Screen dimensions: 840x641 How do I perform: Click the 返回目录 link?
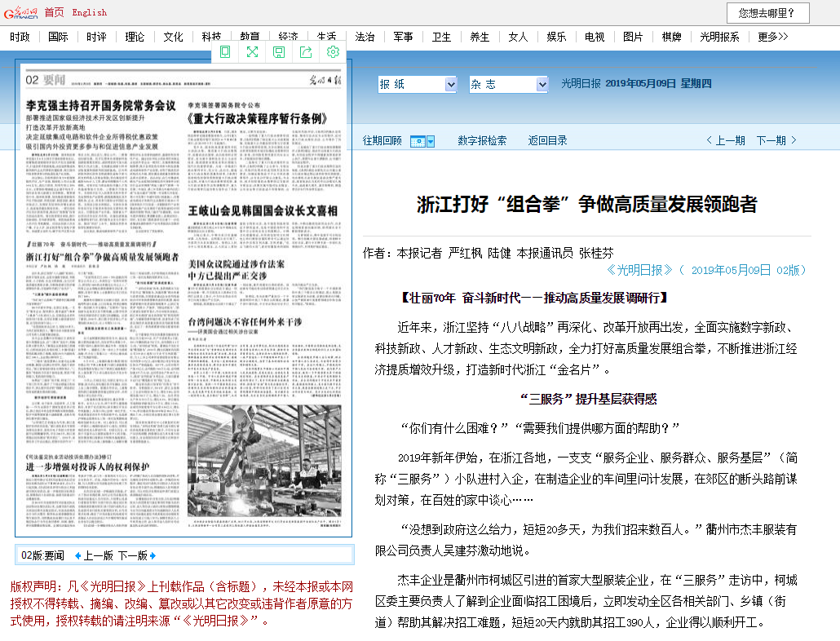pyautogui.click(x=547, y=140)
